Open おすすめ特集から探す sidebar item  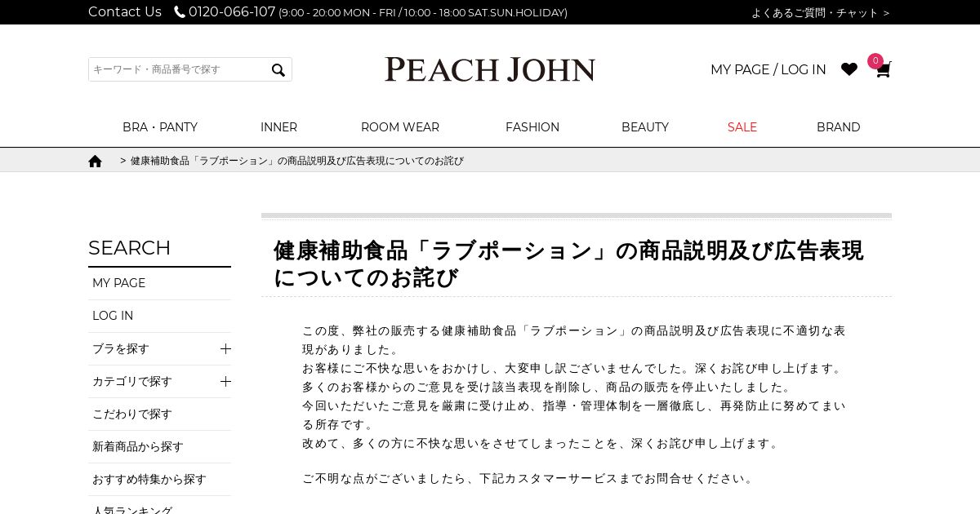pos(159,479)
